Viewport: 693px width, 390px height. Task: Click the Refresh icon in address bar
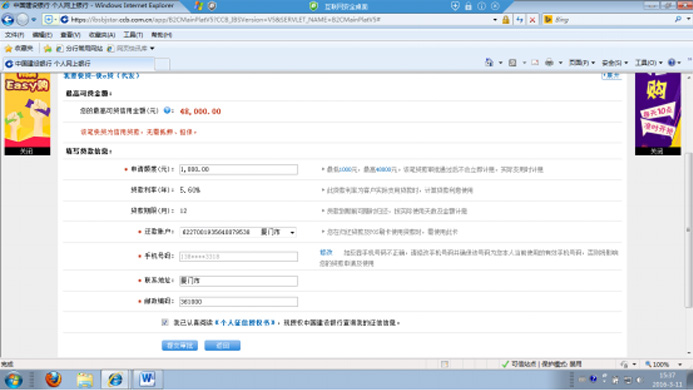pyautogui.click(x=519, y=19)
